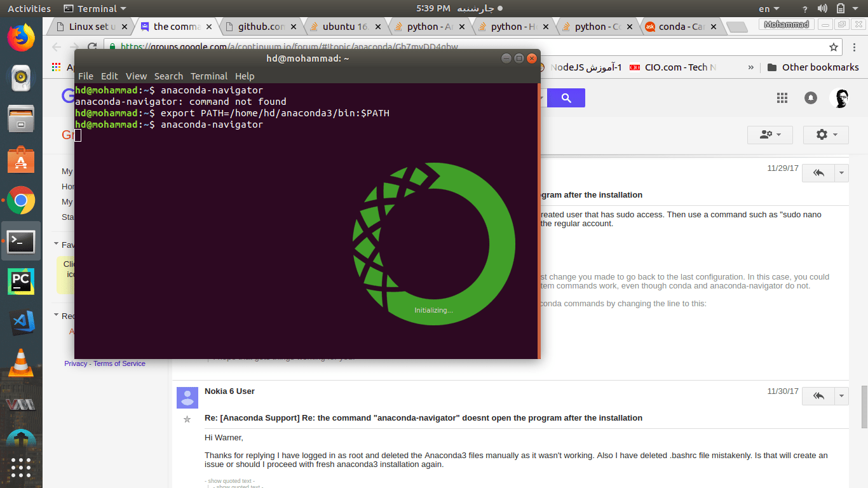Open the Other bookmarks folder
Screen dimensions: 868x488
(x=813, y=67)
